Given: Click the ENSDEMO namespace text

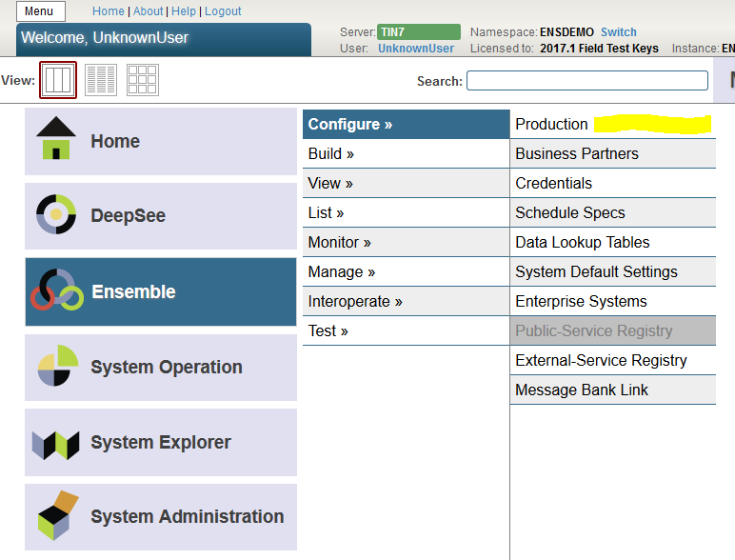Looking at the screenshot, I should [566, 32].
